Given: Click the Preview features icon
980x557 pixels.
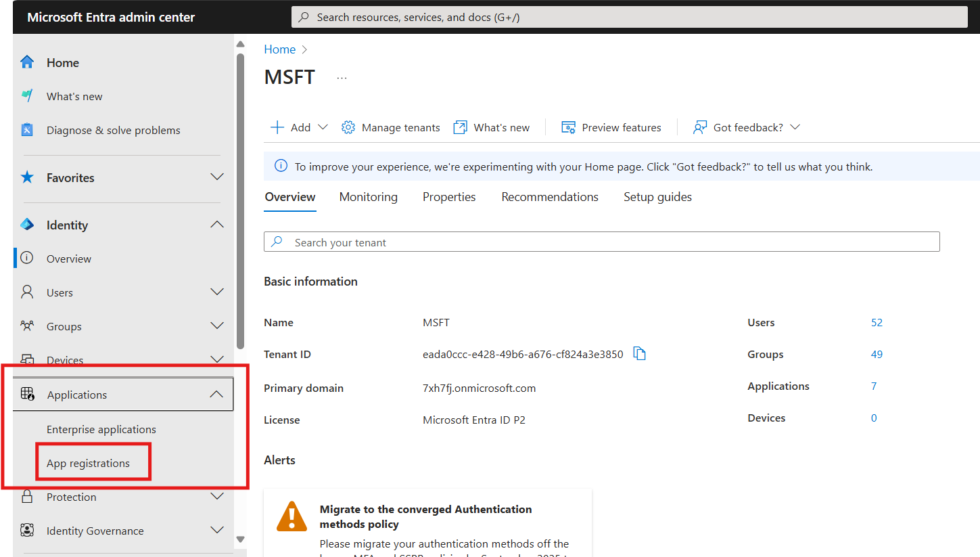Looking at the screenshot, I should click(x=568, y=127).
